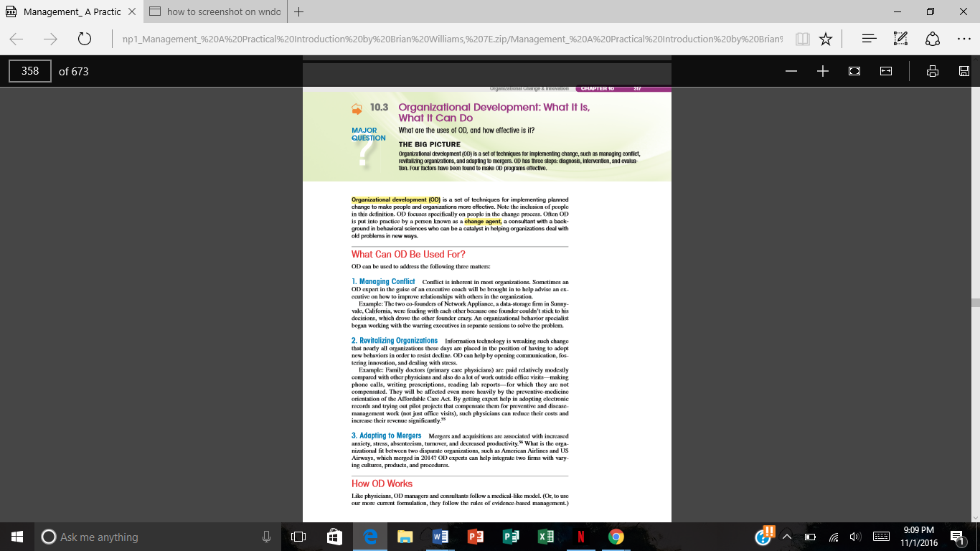Click the 'MAJOR QUESTION' label
This screenshot has width=980, height=551.
pyautogui.click(x=369, y=134)
